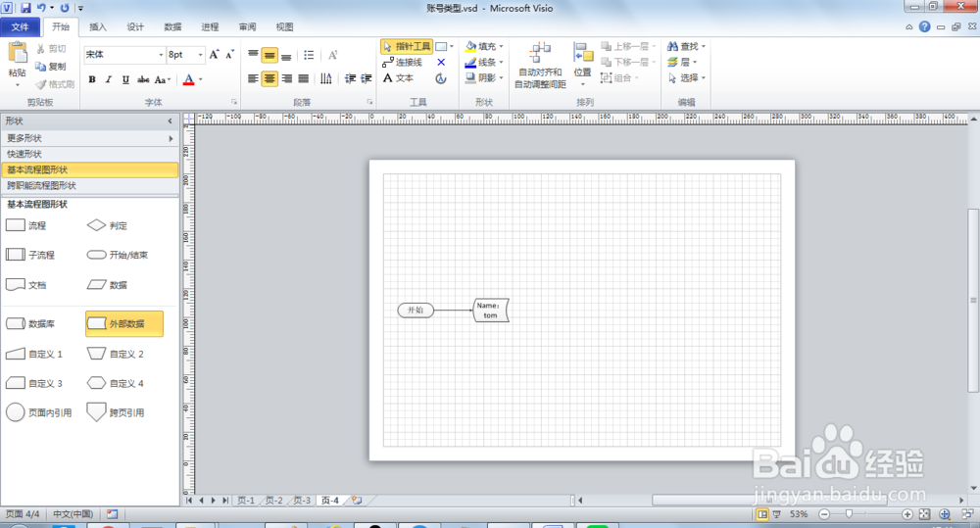Open the Find (查找) dropdown
The height and width of the screenshot is (528, 980).
[x=686, y=46]
